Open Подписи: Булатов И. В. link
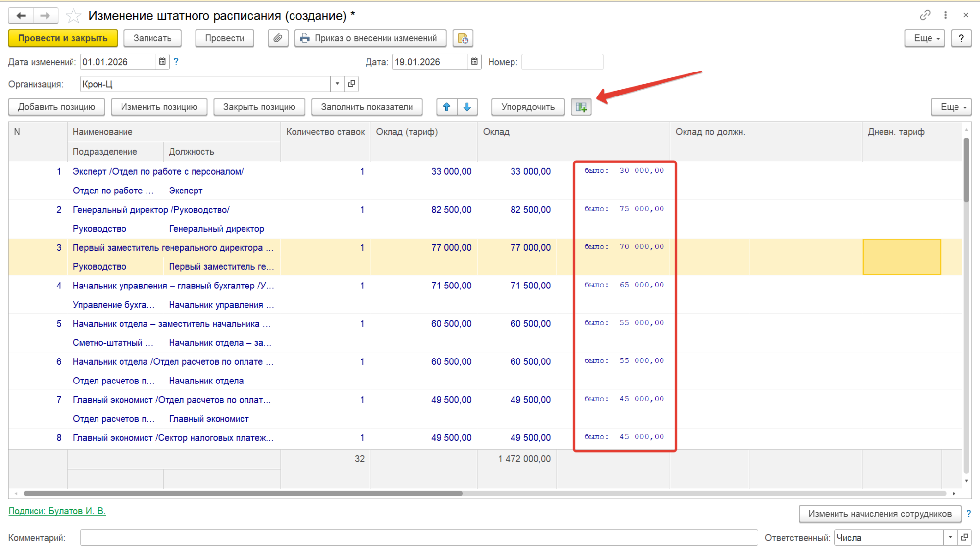980x550 pixels. (57, 511)
